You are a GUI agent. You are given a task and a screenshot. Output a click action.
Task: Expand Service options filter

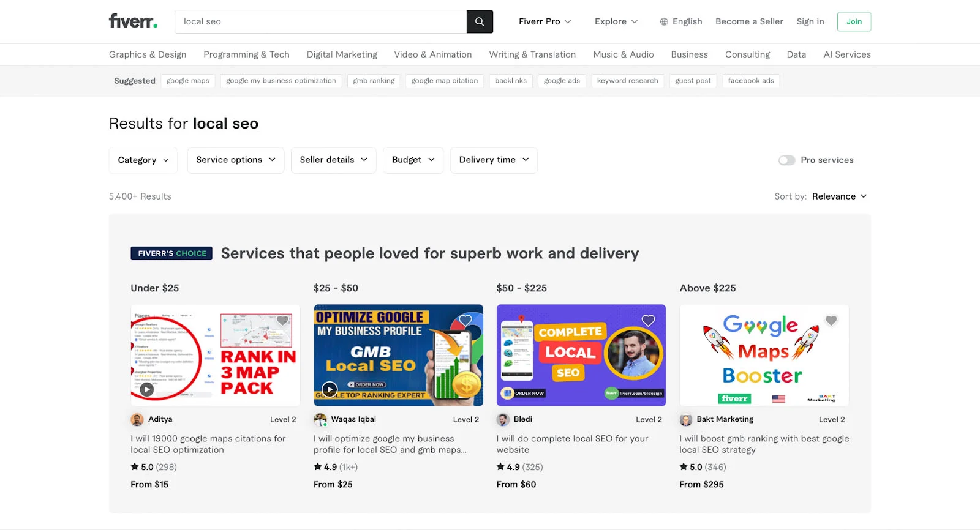point(236,160)
